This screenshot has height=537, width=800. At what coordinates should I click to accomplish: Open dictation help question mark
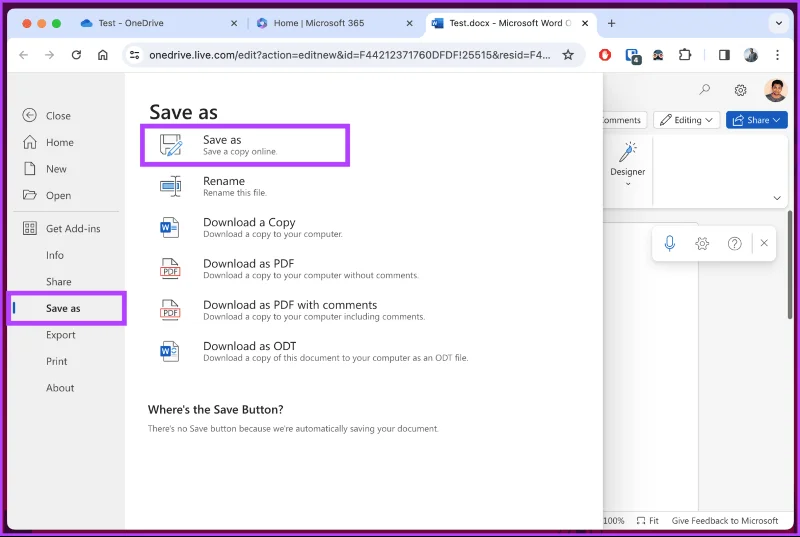coord(734,243)
